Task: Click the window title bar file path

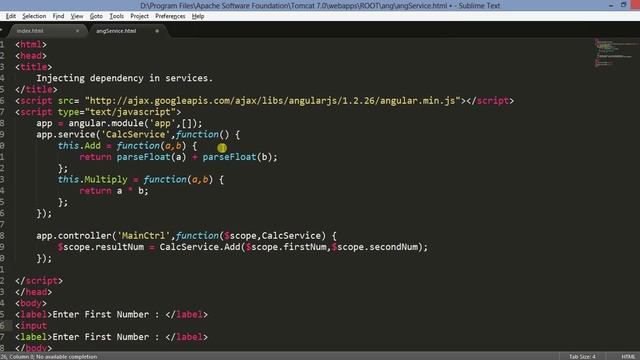Action: coord(320,5)
